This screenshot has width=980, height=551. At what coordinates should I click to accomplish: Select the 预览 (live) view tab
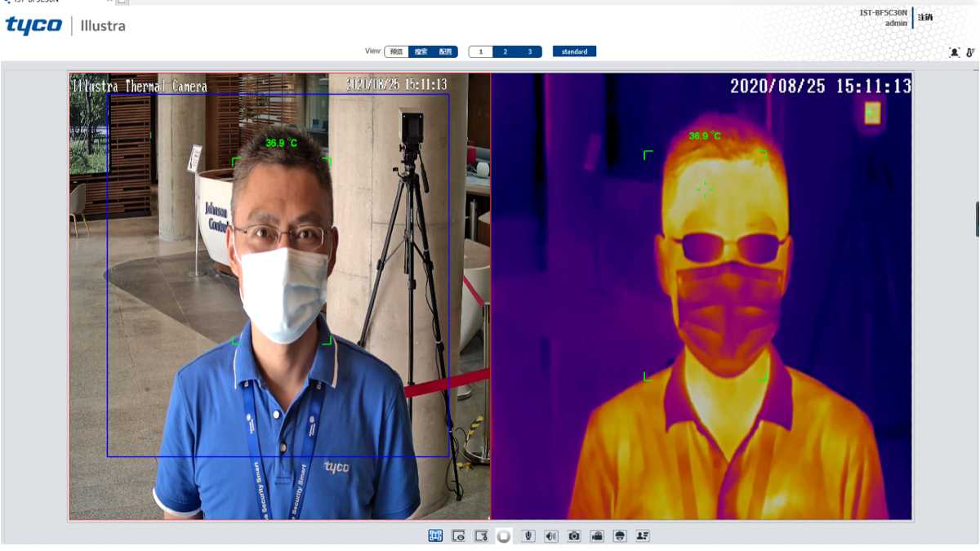tap(396, 51)
